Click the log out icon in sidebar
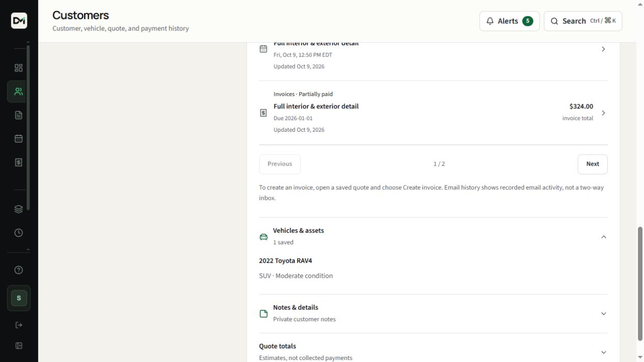 pos(19,325)
